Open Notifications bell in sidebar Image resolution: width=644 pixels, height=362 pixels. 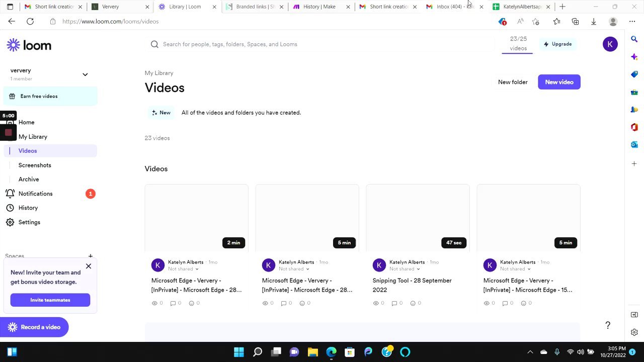(10, 194)
